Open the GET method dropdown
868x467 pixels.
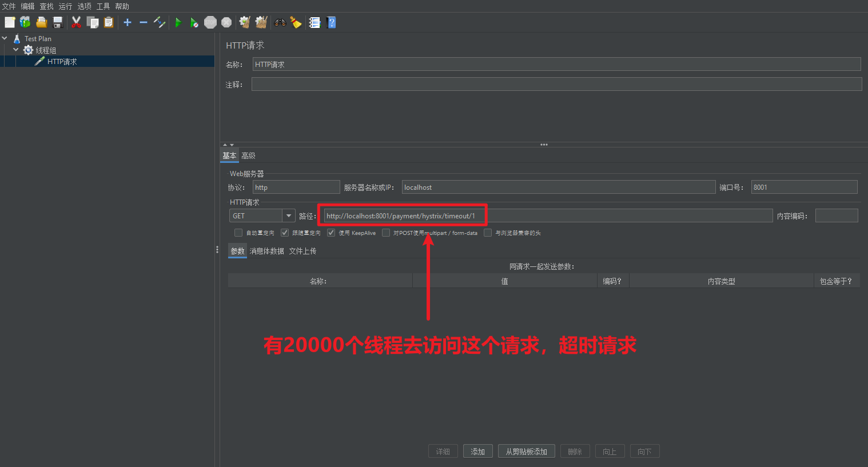coord(288,215)
